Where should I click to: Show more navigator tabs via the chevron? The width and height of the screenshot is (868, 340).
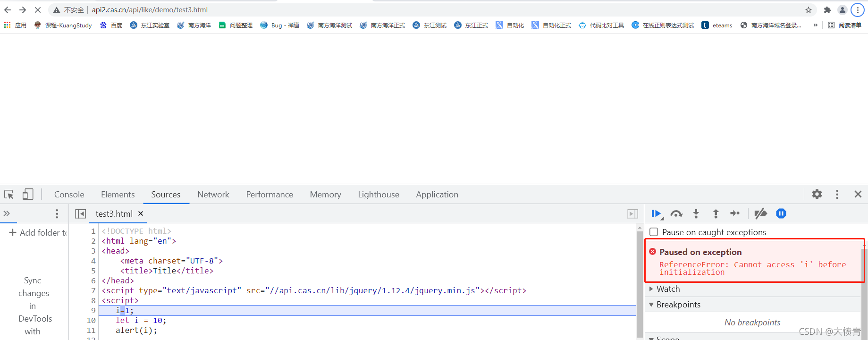pos(7,213)
